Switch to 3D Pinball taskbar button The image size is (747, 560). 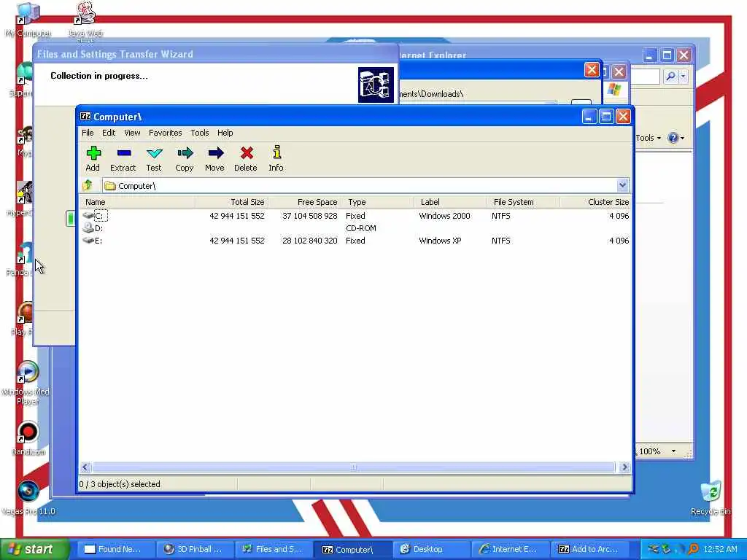pos(196,549)
